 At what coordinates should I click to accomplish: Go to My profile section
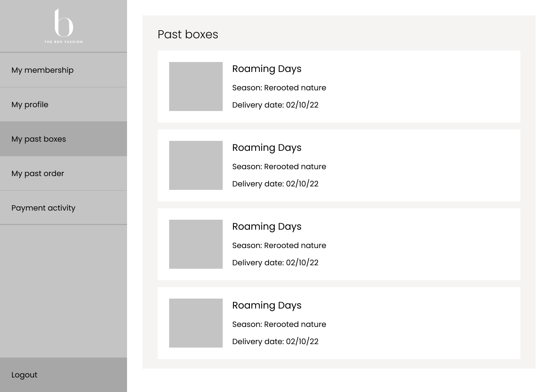[30, 104]
